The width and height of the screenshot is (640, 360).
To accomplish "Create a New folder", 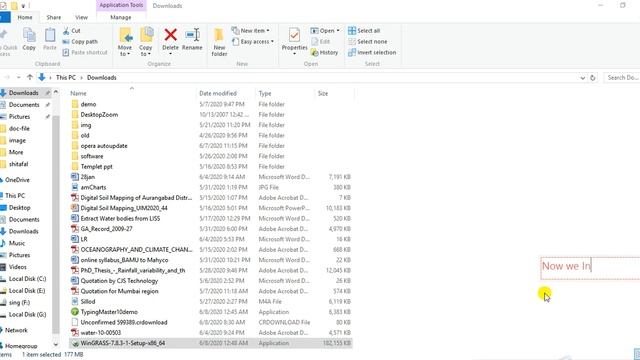I will coord(219,42).
